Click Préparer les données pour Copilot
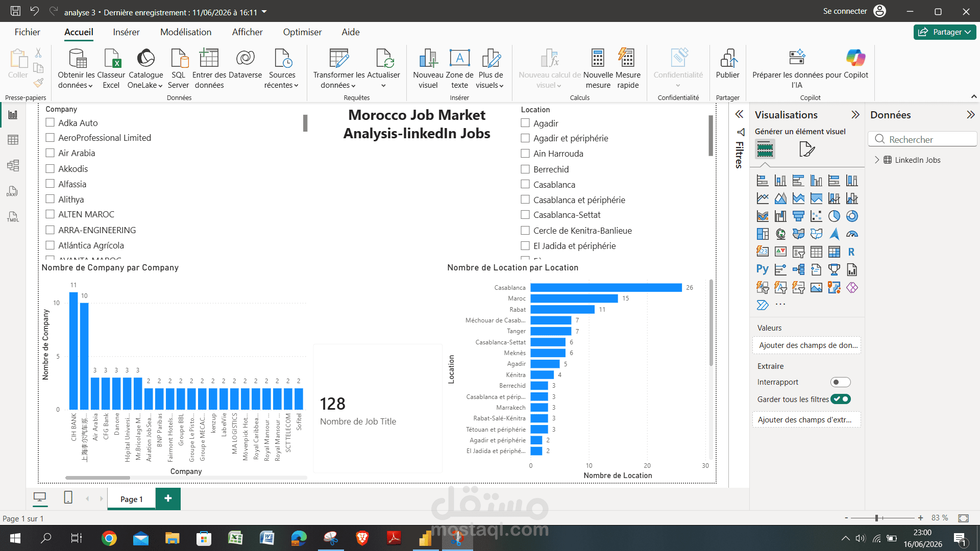This screenshot has height=551, width=980. pos(810,69)
